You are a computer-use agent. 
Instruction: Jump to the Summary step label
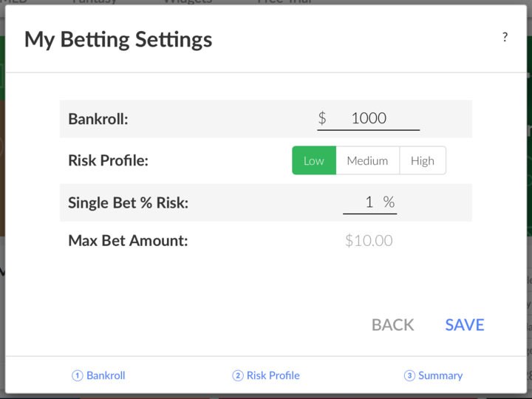pos(440,375)
